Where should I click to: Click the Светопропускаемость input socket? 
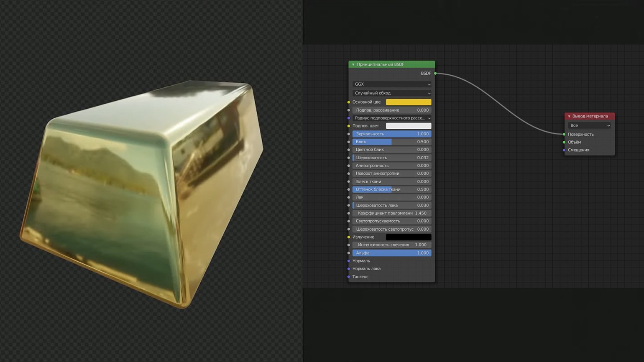349,221
